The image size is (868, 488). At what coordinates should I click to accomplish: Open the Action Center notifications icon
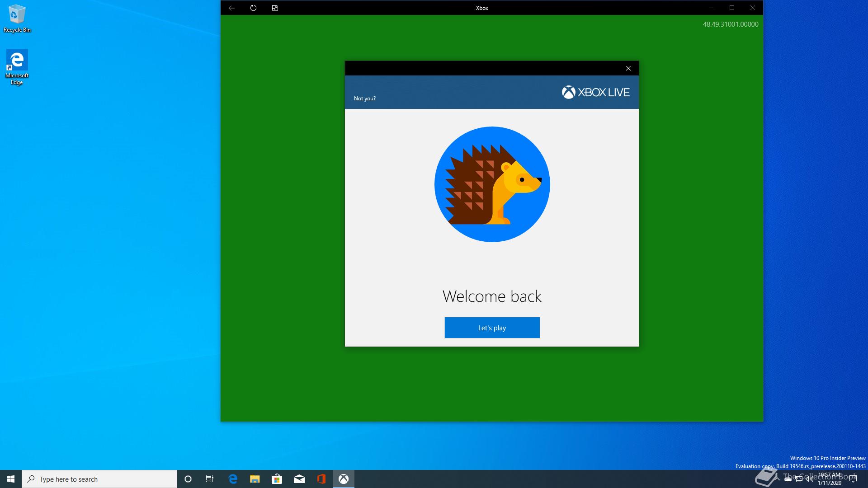[853, 479]
